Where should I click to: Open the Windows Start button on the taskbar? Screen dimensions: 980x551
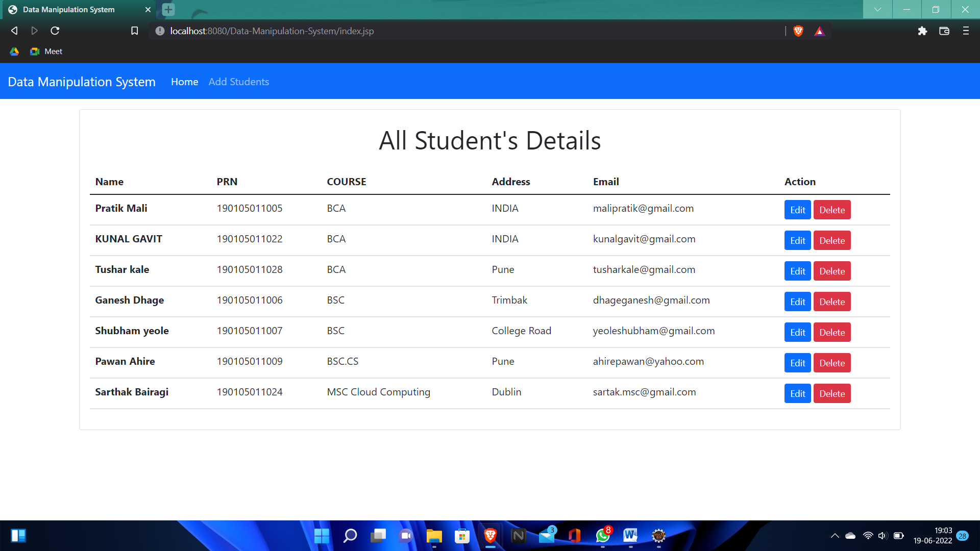coord(322,536)
